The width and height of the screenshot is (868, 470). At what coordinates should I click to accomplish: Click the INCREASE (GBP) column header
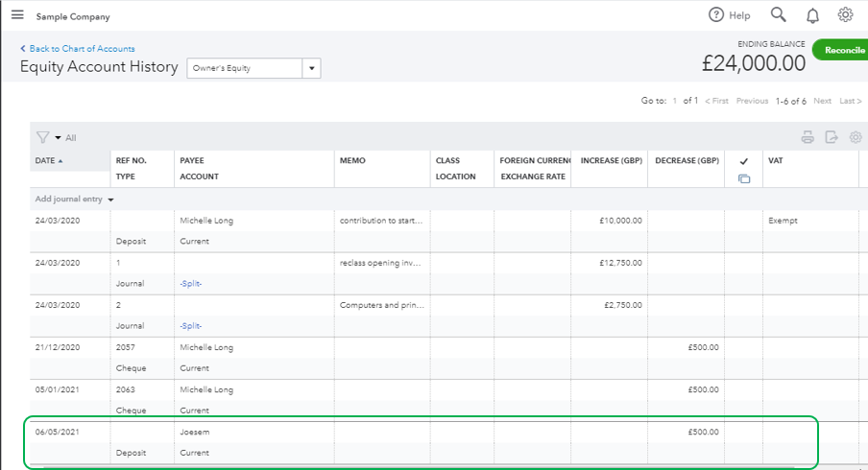click(611, 160)
